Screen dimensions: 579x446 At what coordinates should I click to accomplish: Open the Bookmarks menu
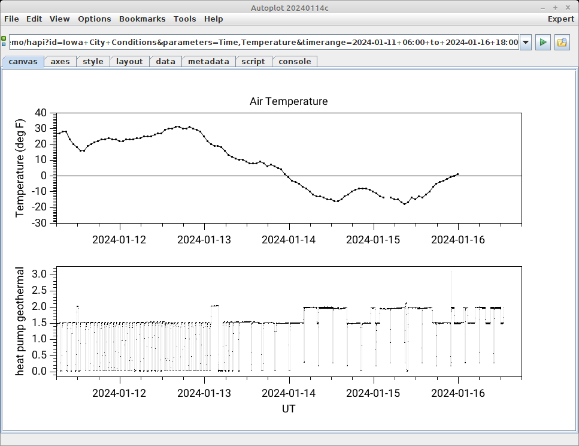142,19
